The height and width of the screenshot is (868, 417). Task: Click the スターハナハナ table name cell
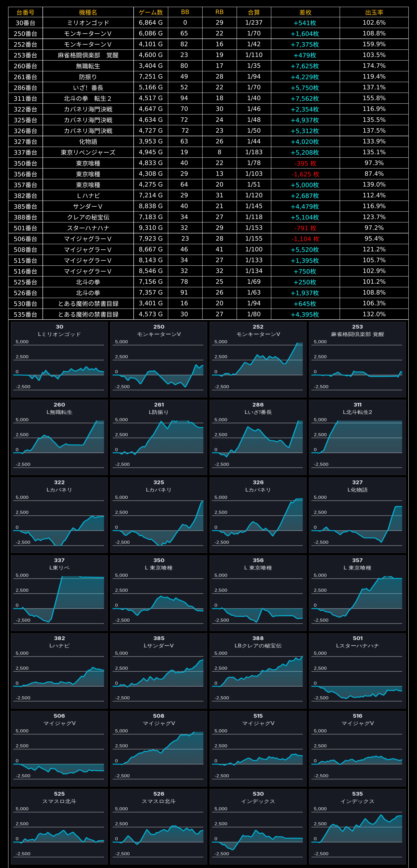(88, 228)
